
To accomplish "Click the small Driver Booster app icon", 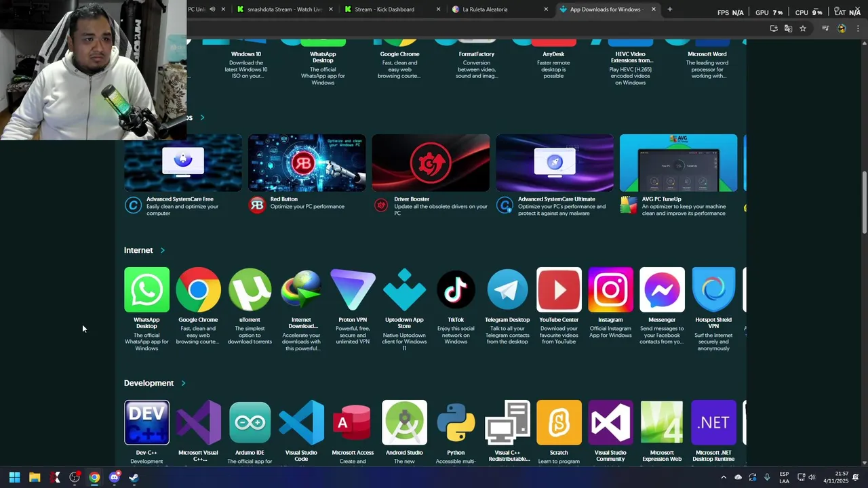I will [x=381, y=205].
